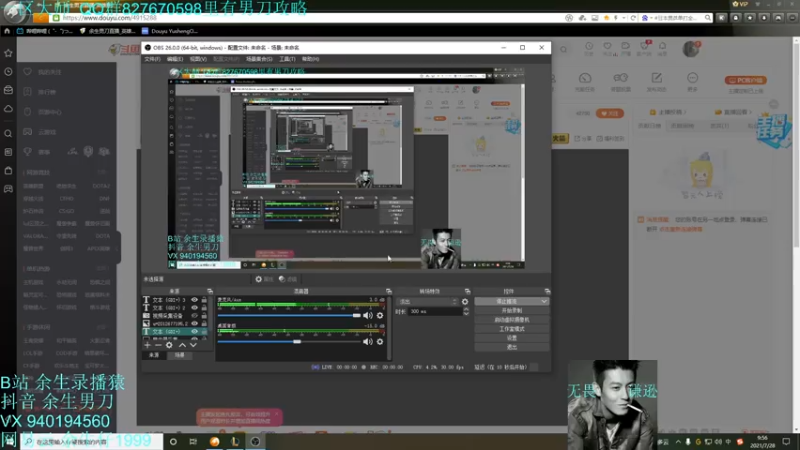Toggle lock on 文本 (GDI+) 3 source
800x450 pixels.
point(204,300)
